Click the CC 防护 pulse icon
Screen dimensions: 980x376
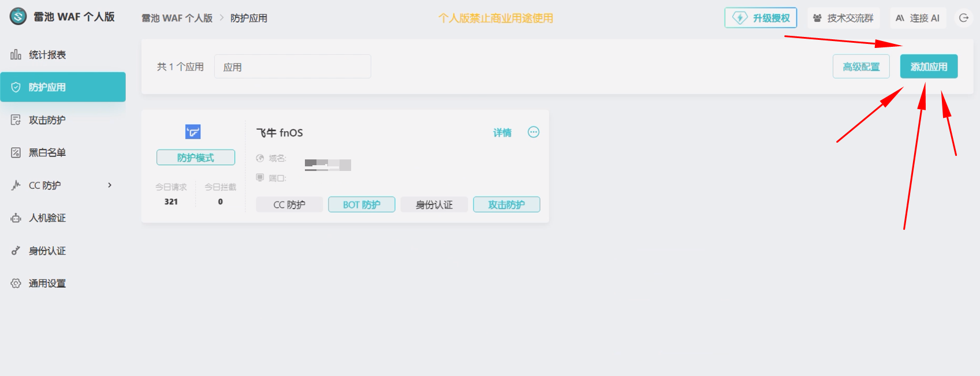click(x=16, y=185)
